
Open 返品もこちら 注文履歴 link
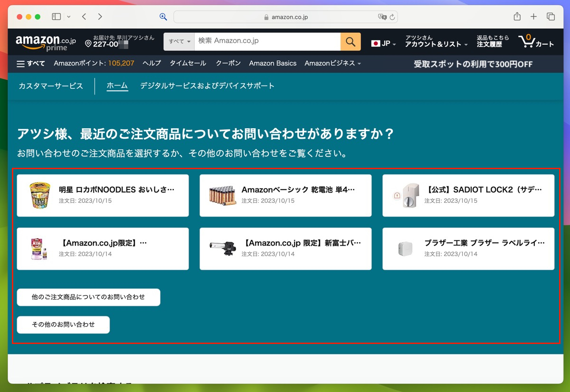click(493, 41)
